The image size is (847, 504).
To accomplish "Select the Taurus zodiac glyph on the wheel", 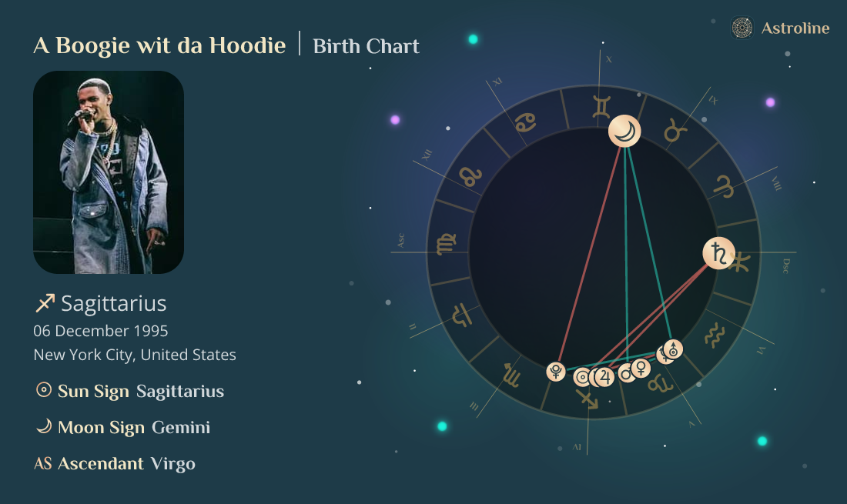I will 675,132.
